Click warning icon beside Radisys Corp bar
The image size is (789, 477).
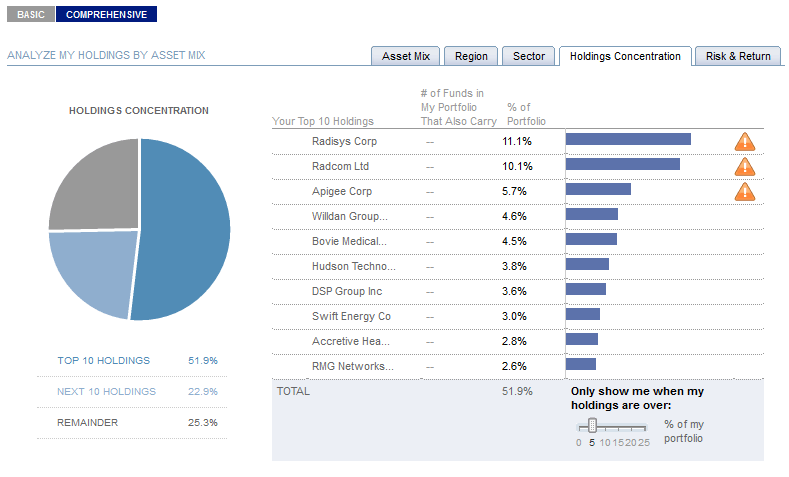click(x=745, y=142)
